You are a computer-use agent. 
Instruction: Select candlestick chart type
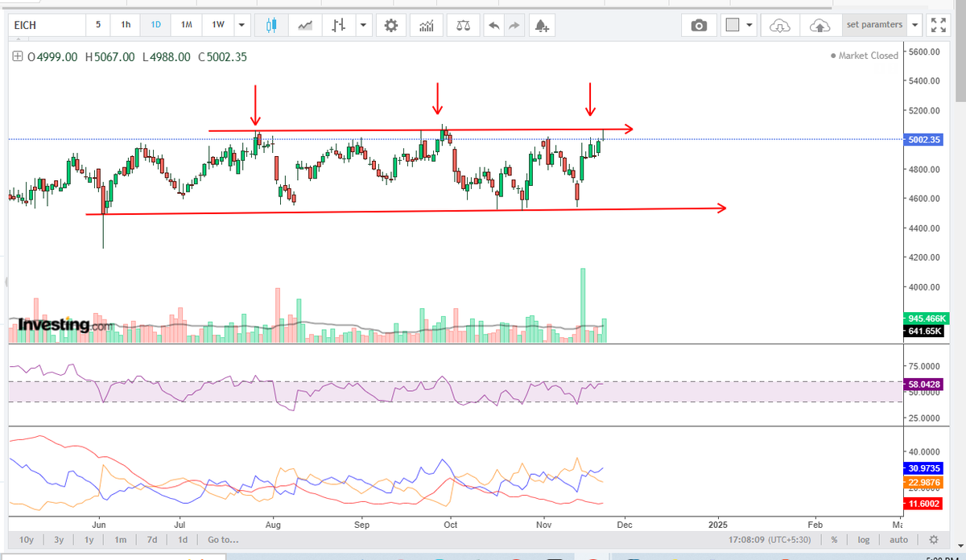tap(270, 25)
